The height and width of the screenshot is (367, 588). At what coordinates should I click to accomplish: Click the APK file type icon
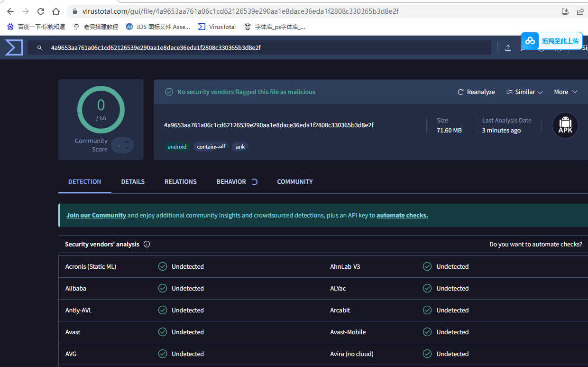565,125
